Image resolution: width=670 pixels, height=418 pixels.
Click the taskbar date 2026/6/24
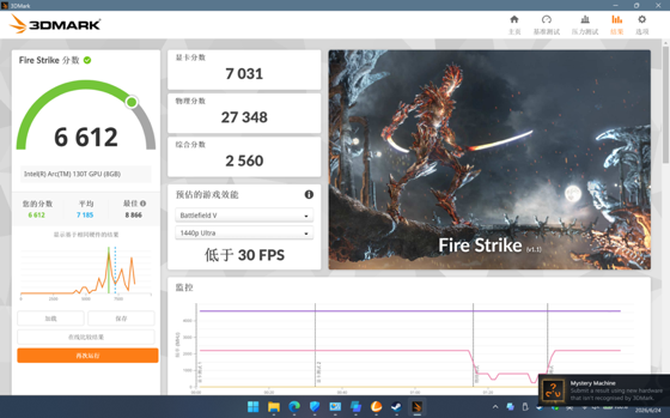point(648,411)
